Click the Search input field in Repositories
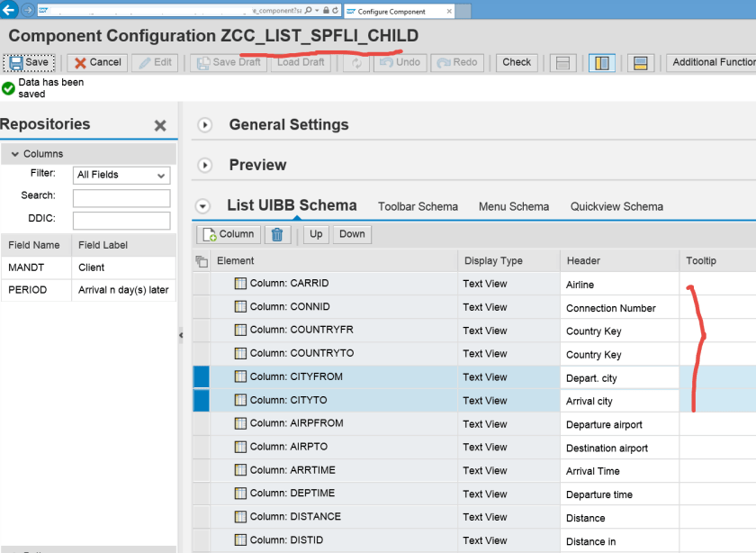 (x=121, y=198)
